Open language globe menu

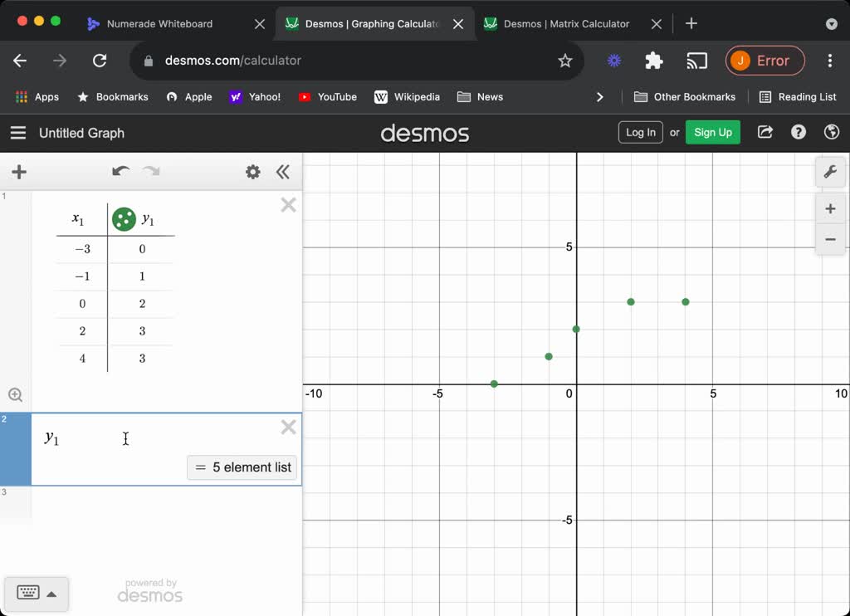831,132
